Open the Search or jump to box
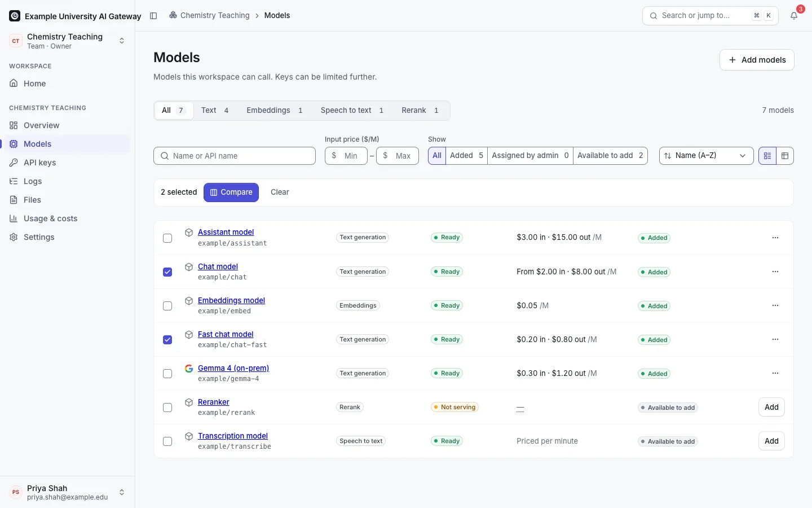This screenshot has width=812, height=508. click(x=710, y=16)
